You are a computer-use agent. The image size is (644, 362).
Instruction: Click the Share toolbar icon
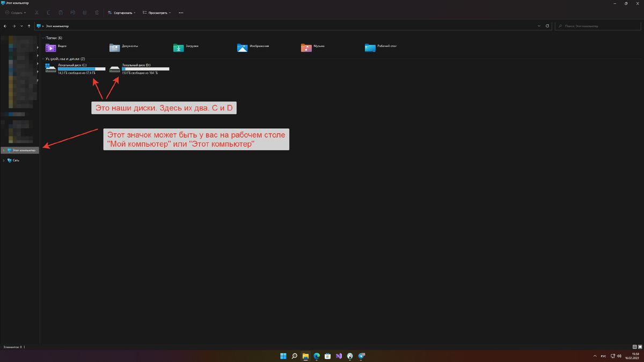tap(85, 12)
